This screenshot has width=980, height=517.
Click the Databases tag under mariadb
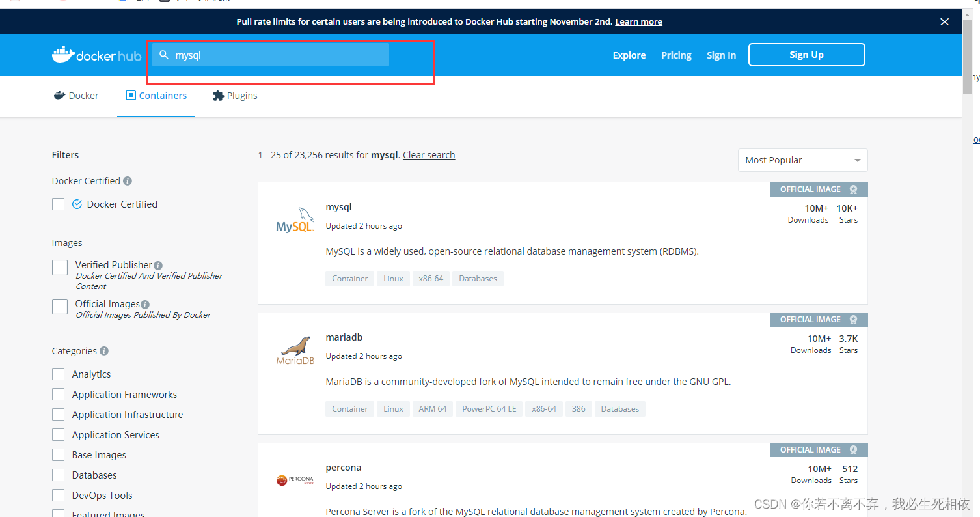[619, 409]
